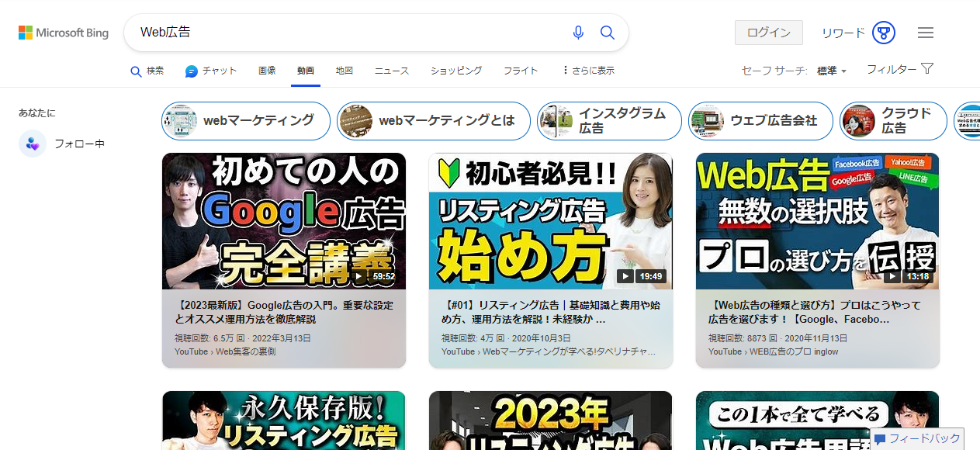Viewport: 980px width, 450px height.
Task: Select the 動画 tab
Action: pyautogui.click(x=306, y=71)
